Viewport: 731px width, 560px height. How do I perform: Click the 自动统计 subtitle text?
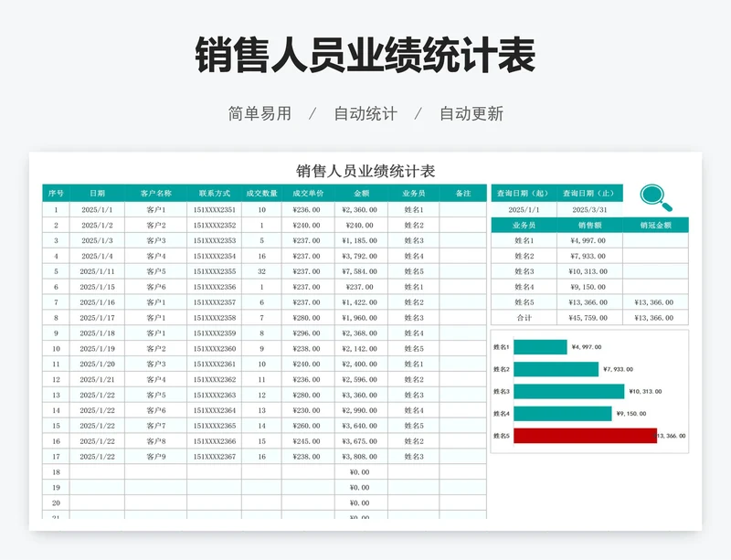click(x=365, y=113)
